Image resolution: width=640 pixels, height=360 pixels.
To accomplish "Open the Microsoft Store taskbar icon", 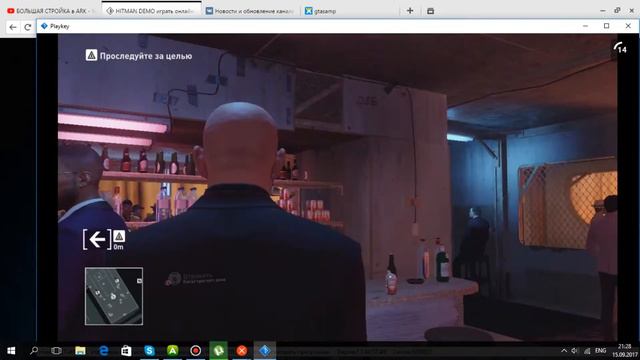I will click(x=126, y=351).
